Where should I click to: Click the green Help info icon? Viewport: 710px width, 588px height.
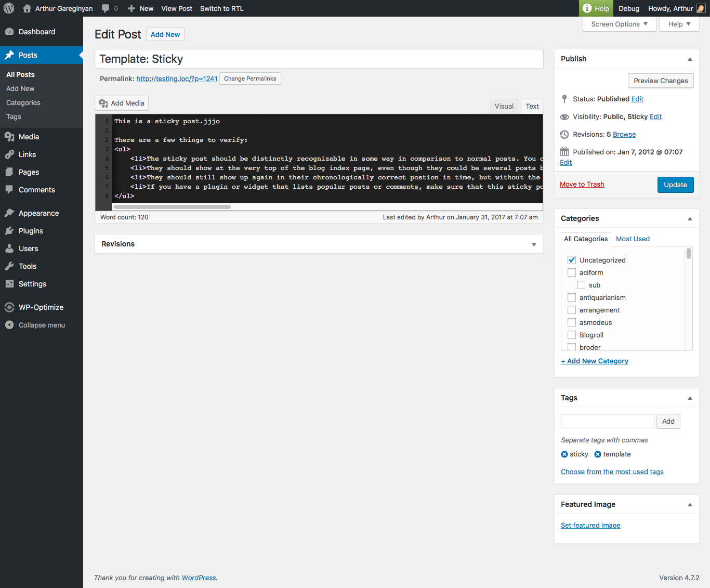[x=587, y=8]
